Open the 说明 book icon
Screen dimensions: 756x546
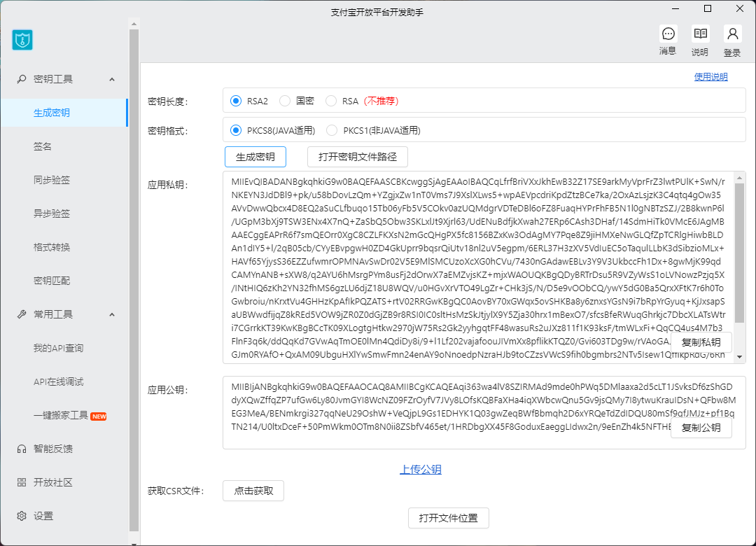coord(700,34)
